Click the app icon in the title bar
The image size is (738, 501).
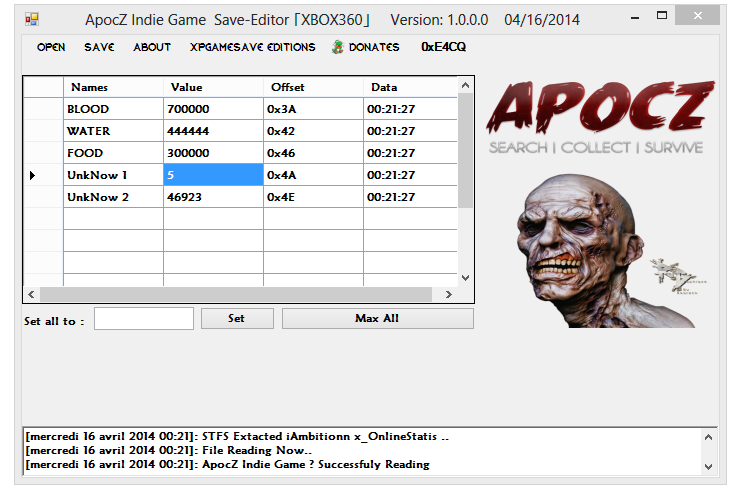32,19
